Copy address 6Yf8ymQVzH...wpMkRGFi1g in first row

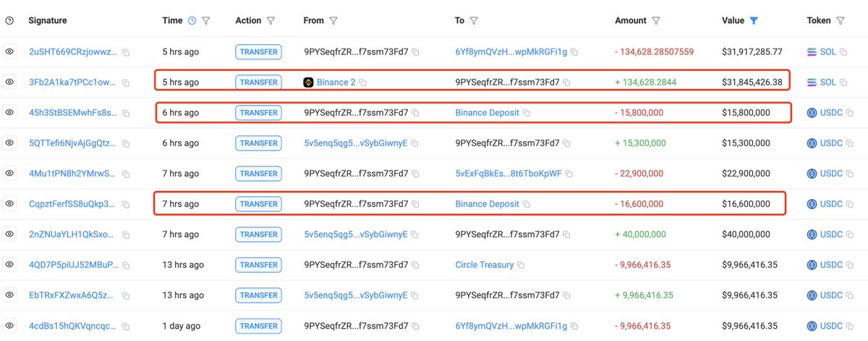tap(574, 52)
